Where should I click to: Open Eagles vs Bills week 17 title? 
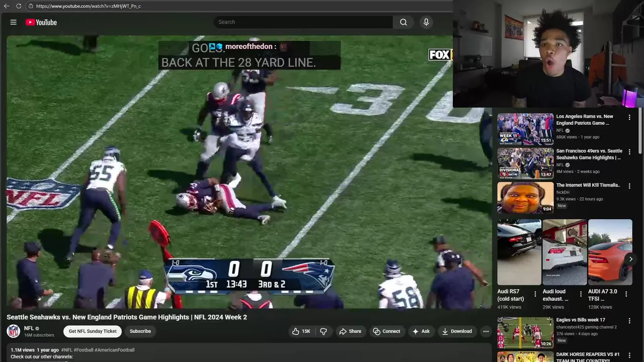(581, 320)
